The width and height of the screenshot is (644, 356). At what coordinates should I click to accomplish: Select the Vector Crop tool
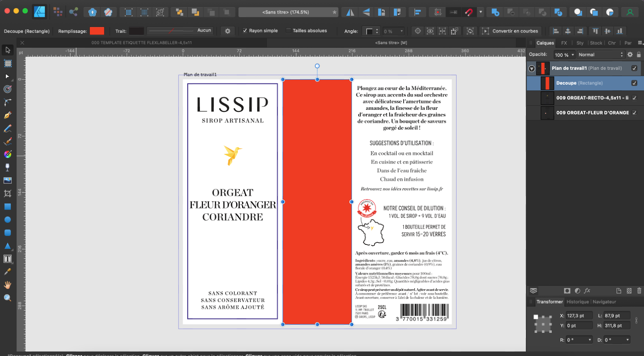[8, 193]
